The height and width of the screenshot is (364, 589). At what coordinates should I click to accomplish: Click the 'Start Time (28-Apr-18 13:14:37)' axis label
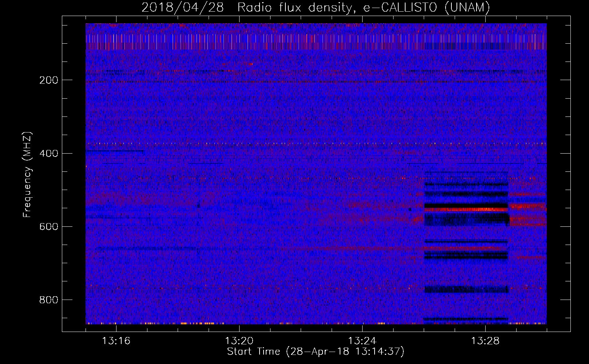(316, 352)
